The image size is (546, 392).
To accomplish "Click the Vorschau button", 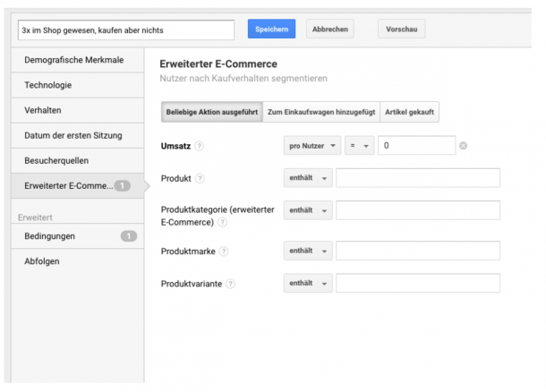I will [x=402, y=29].
